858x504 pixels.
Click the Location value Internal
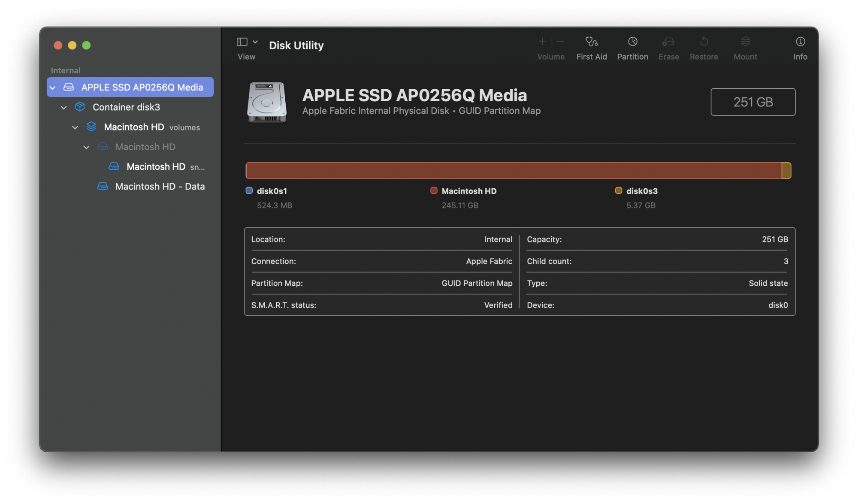tap(498, 239)
